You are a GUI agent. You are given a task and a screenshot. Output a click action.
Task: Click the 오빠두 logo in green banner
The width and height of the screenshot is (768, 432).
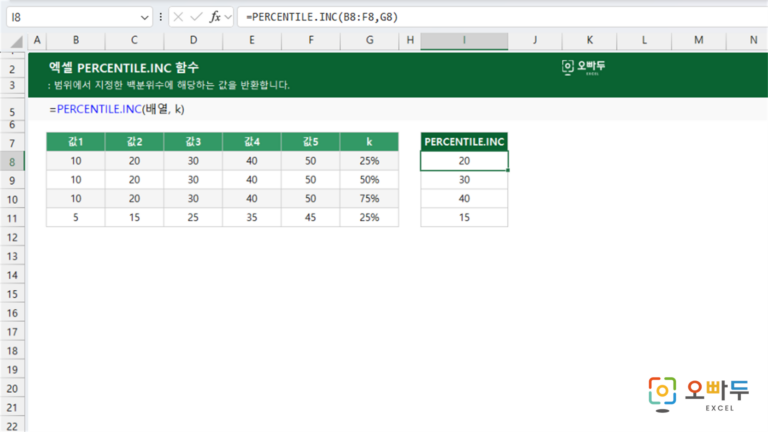583,67
